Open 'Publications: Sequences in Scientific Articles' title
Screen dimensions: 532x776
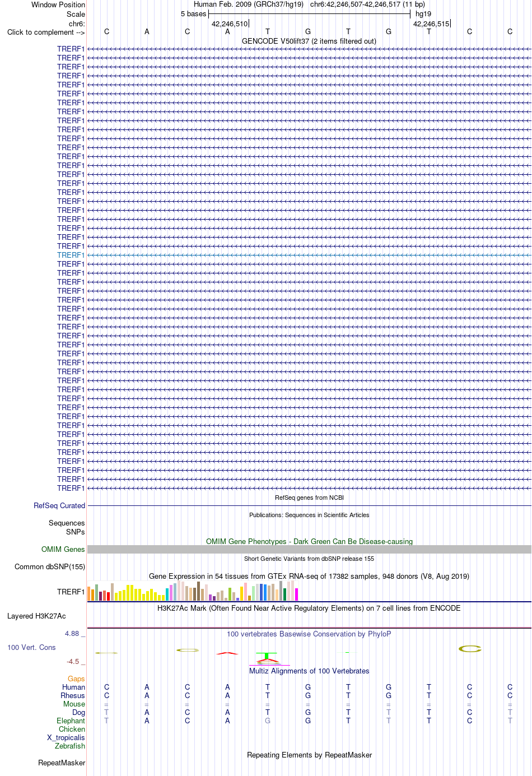pyautogui.click(x=309, y=515)
